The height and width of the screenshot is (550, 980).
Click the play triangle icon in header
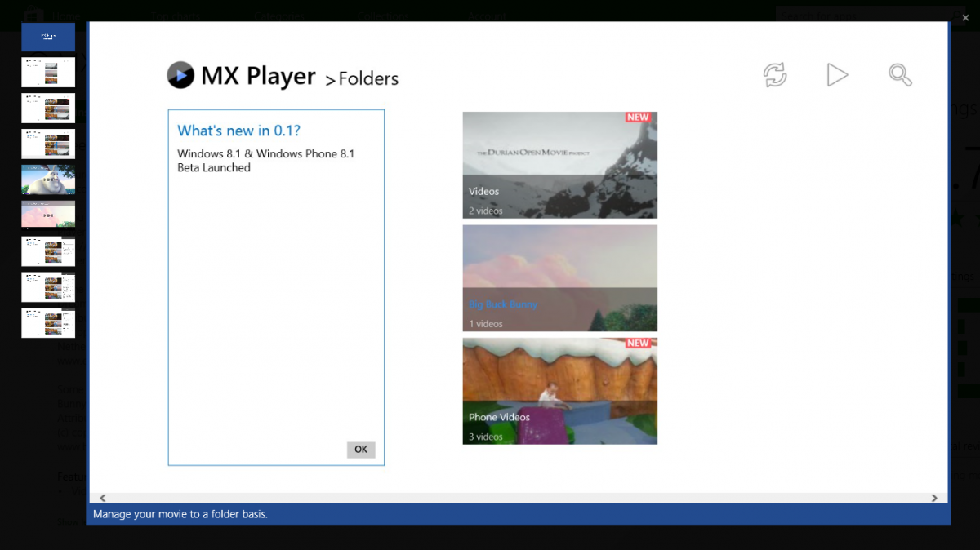[837, 75]
